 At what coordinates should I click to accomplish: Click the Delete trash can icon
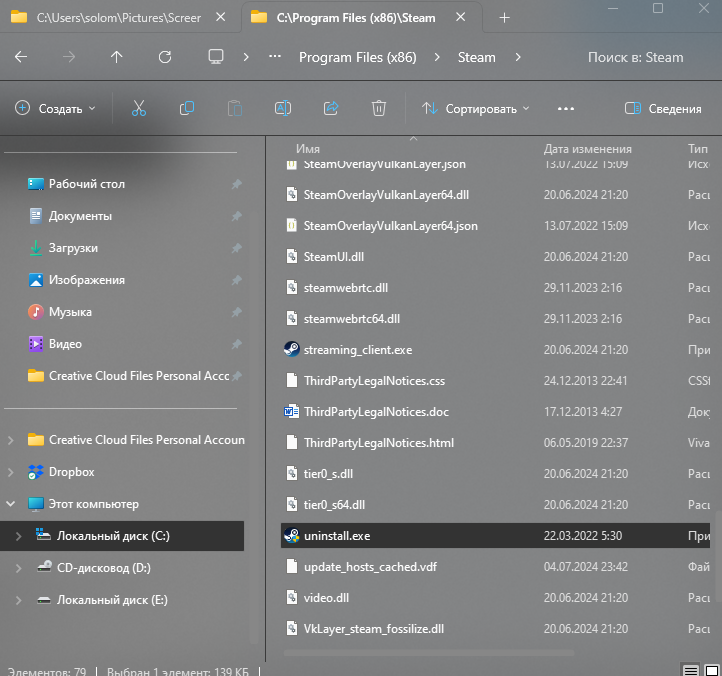[x=378, y=109]
